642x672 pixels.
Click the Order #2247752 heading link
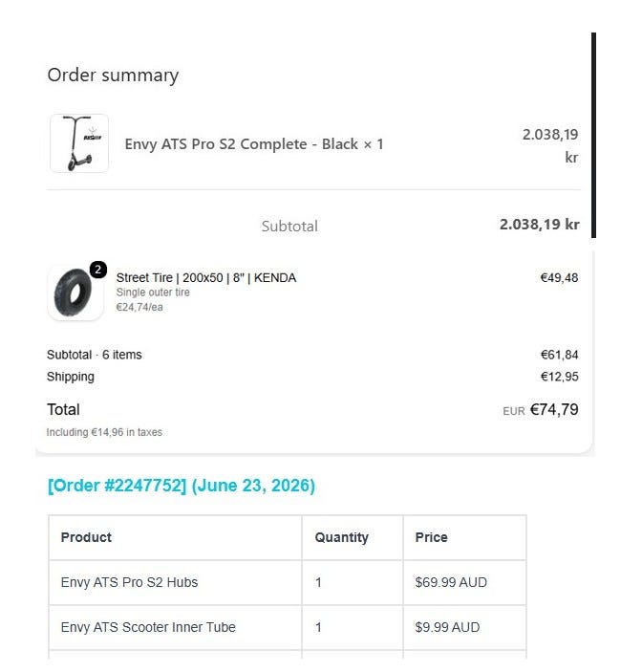point(182,486)
